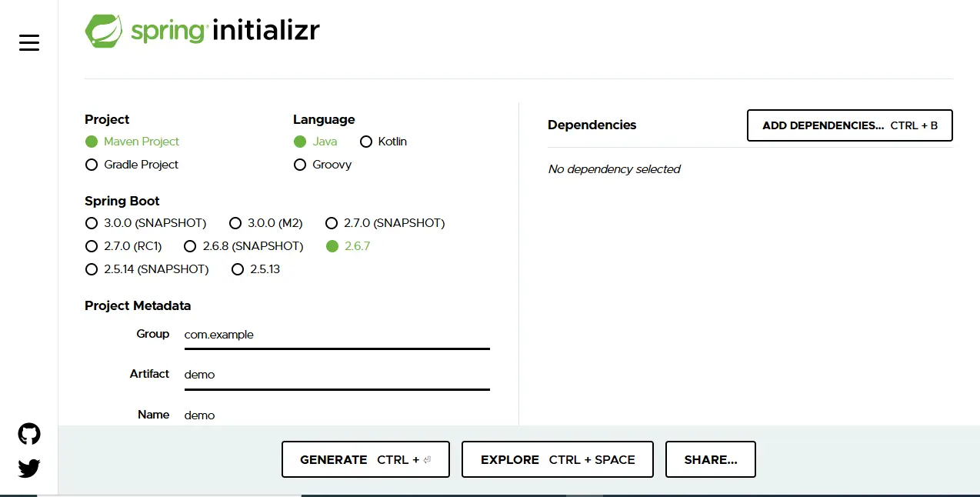Select Maven Project radio option
This screenshot has height=497, width=980.
(x=132, y=142)
